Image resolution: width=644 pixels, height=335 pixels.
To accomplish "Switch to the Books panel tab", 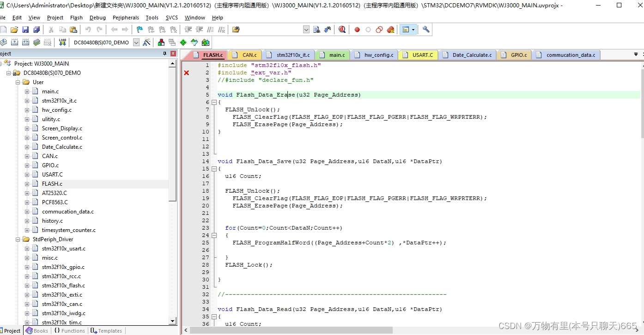I will tap(36, 331).
